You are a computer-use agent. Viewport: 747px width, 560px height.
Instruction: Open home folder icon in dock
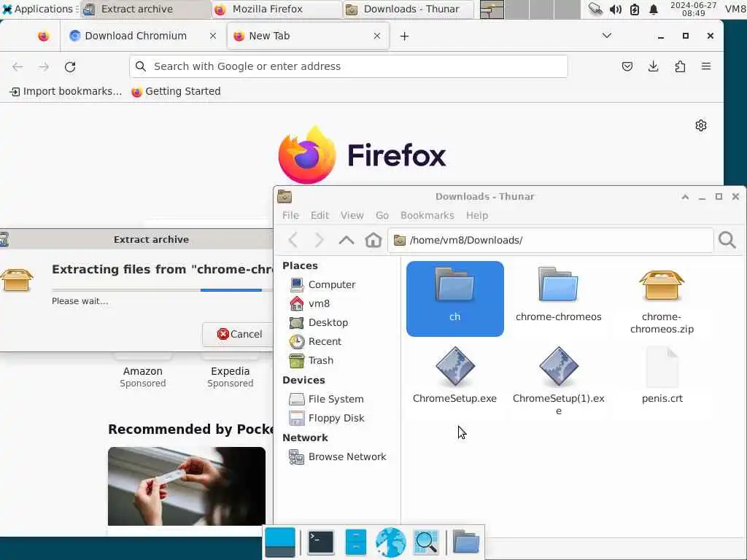click(x=465, y=542)
